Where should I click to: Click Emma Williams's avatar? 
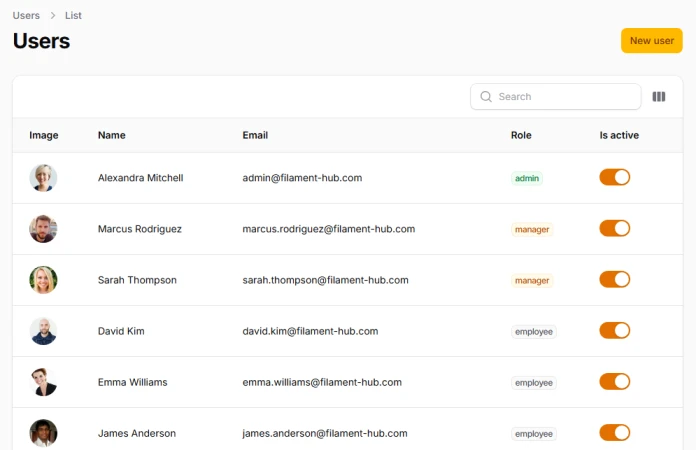43,382
